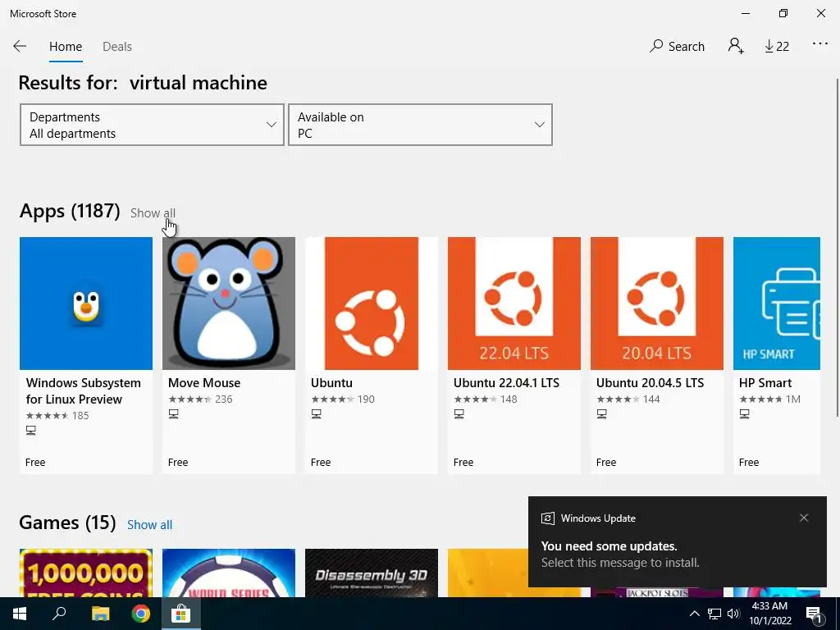Open the Home tab
This screenshot has width=840, height=630.
(x=66, y=47)
